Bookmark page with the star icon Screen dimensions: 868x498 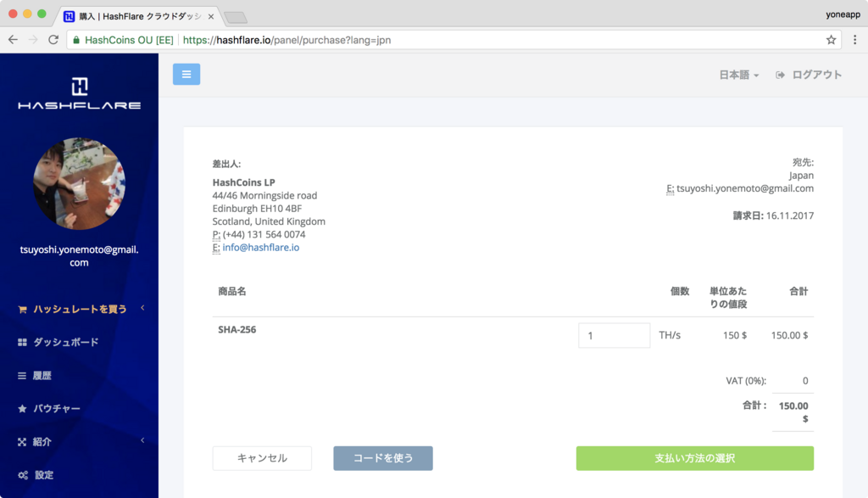click(831, 40)
